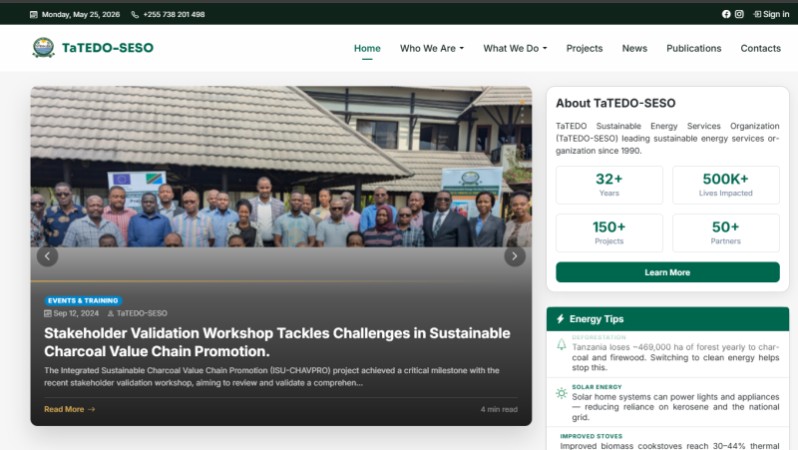Click the 150+ Projects stat card

(x=609, y=233)
